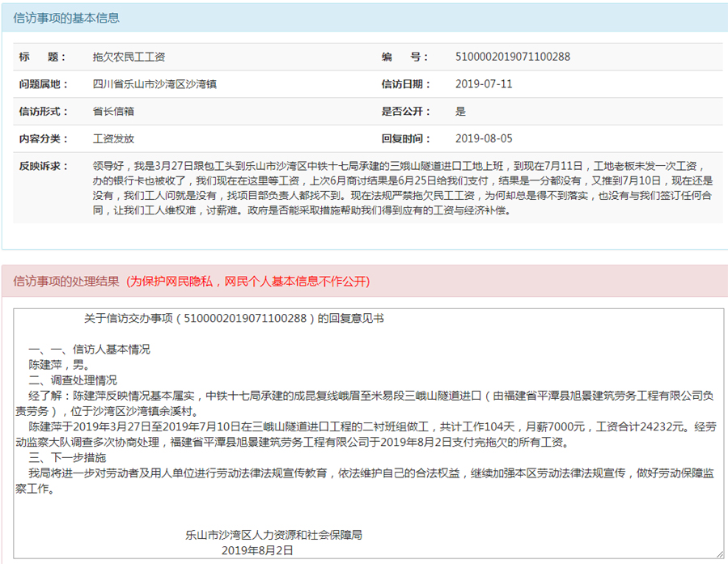
Task: Click the 信访形式 value 省长信箱
Action: [113, 112]
